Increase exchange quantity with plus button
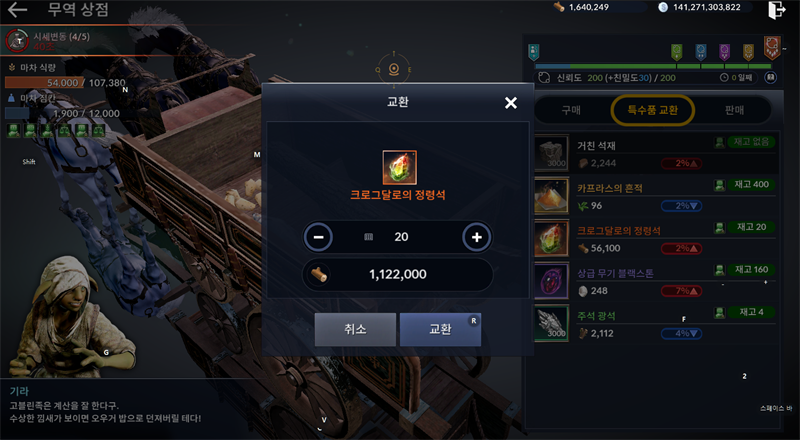Screen dimensions: 800x440 click(x=477, y=237)
